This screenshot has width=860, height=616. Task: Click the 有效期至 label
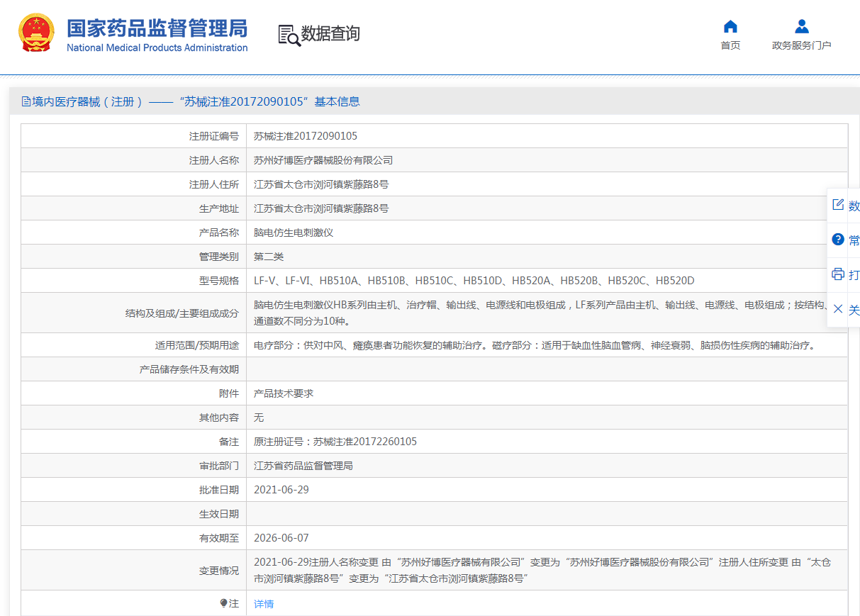click(x=219, y=538)
